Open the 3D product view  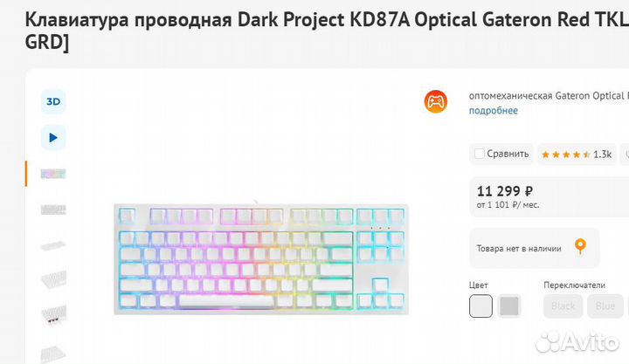point(53,101)
